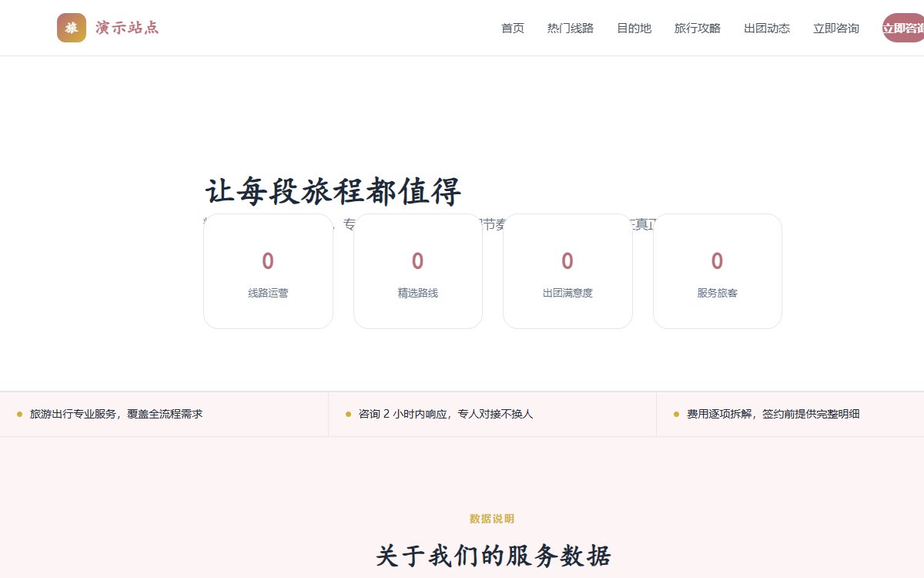Click the 咨询 2 小时内响应 feature text
Image resolution: width=924 pixels, height=578 pixels.
[x=446, y=414]
